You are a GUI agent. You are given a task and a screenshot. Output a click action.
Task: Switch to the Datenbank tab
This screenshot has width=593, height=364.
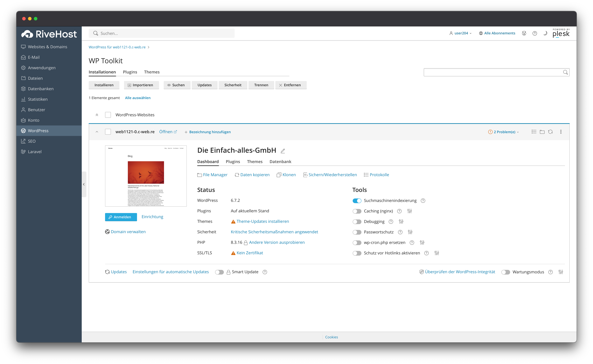[x=280, y=162]
